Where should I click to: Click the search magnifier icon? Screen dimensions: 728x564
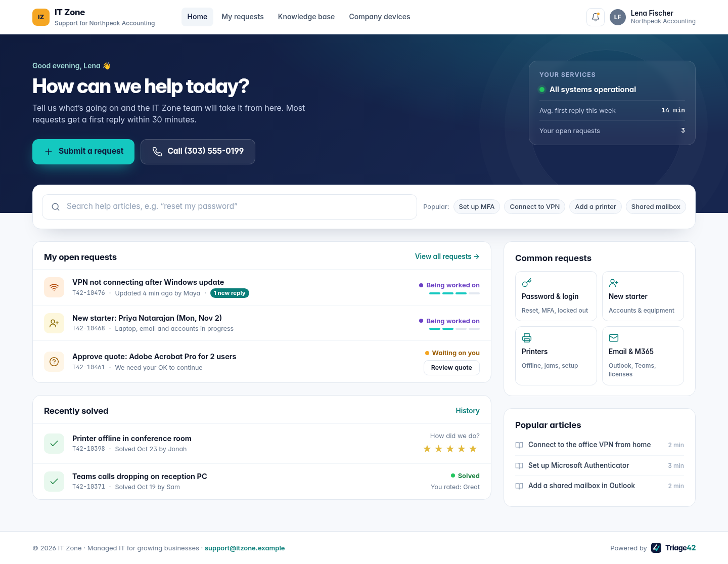[56, 207]
